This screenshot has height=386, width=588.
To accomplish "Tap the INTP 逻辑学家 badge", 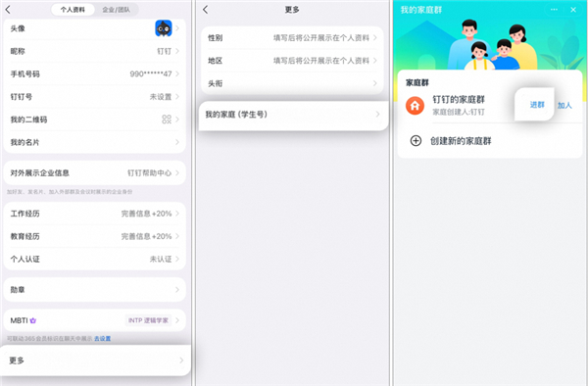I will point(148,320).
